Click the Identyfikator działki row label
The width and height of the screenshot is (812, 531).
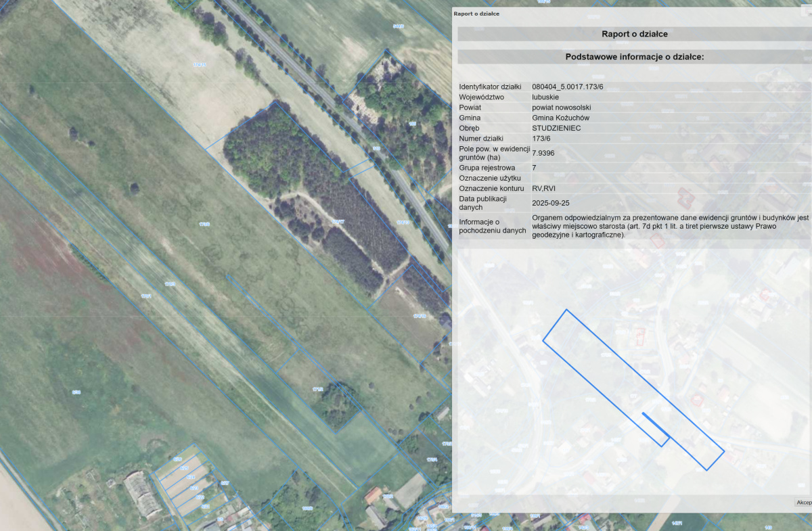[x=491, y=87]
